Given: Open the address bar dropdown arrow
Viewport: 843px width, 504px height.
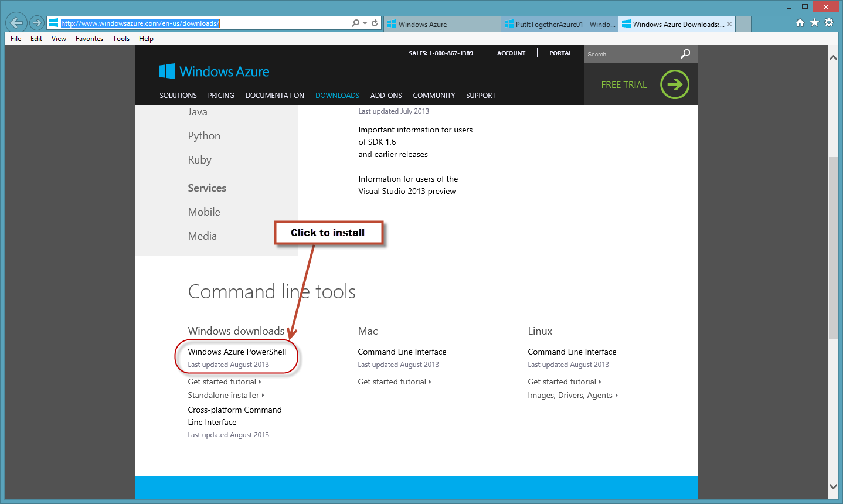Looking at the screenshot, I should [x=365, y=23].
